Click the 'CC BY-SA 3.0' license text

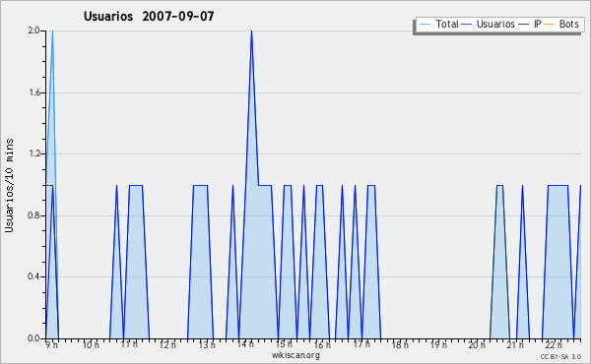coord(560,357)
